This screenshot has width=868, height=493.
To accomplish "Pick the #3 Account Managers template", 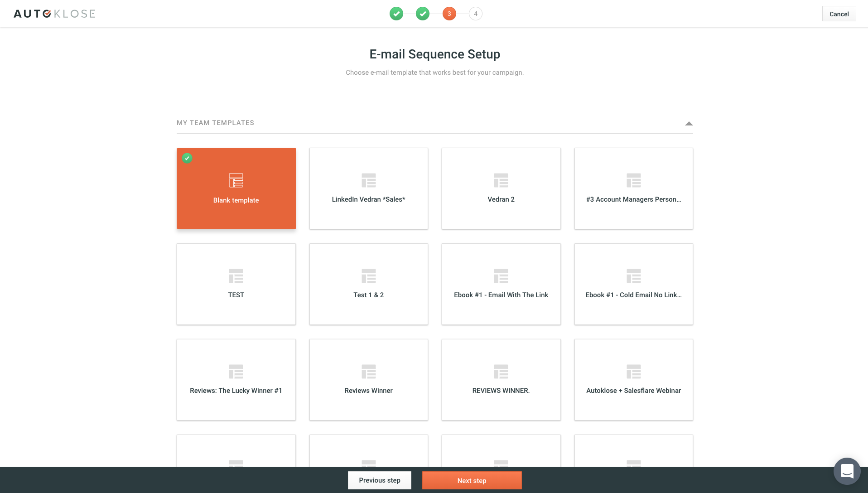I will (x=633, y=188).
